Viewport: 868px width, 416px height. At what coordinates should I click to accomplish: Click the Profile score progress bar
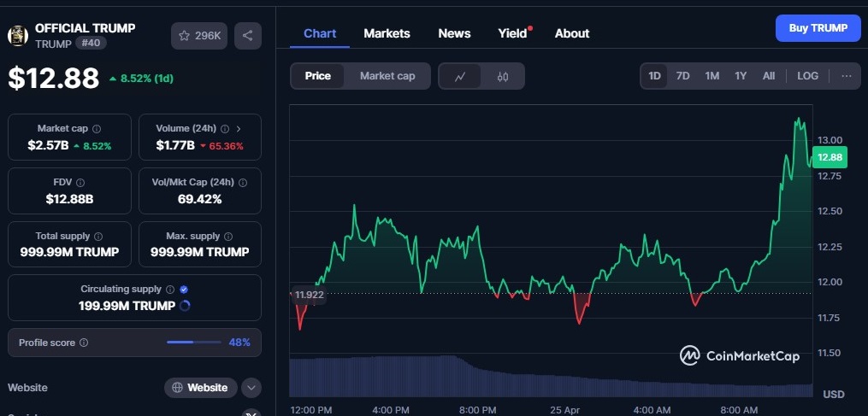(194, 343)
